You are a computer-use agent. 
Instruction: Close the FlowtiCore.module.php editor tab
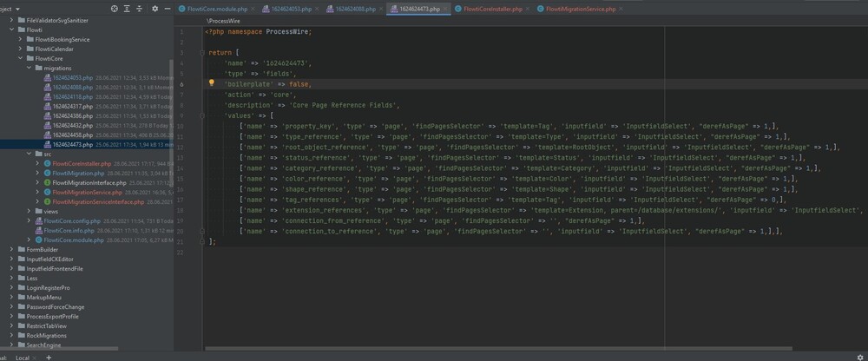point(254,9)
